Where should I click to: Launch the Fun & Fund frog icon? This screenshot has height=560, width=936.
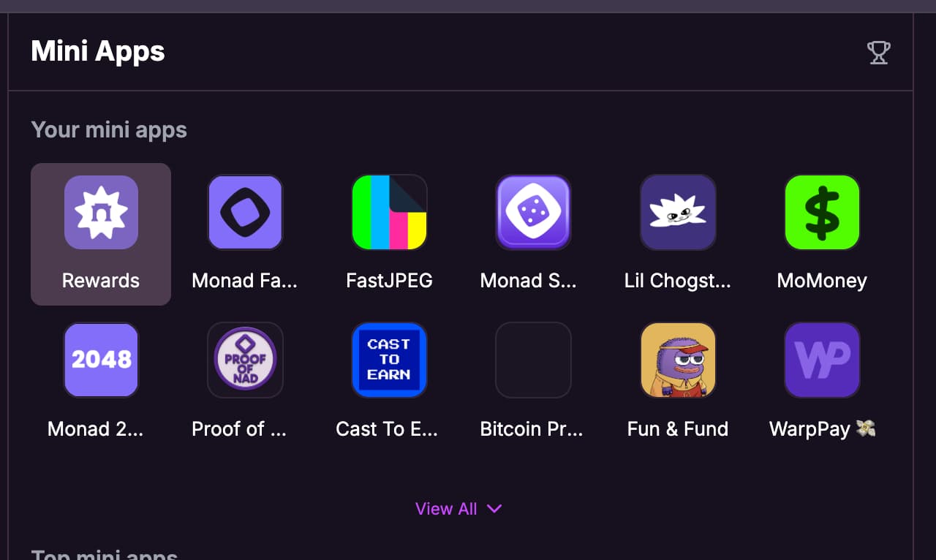pos(678,360)
